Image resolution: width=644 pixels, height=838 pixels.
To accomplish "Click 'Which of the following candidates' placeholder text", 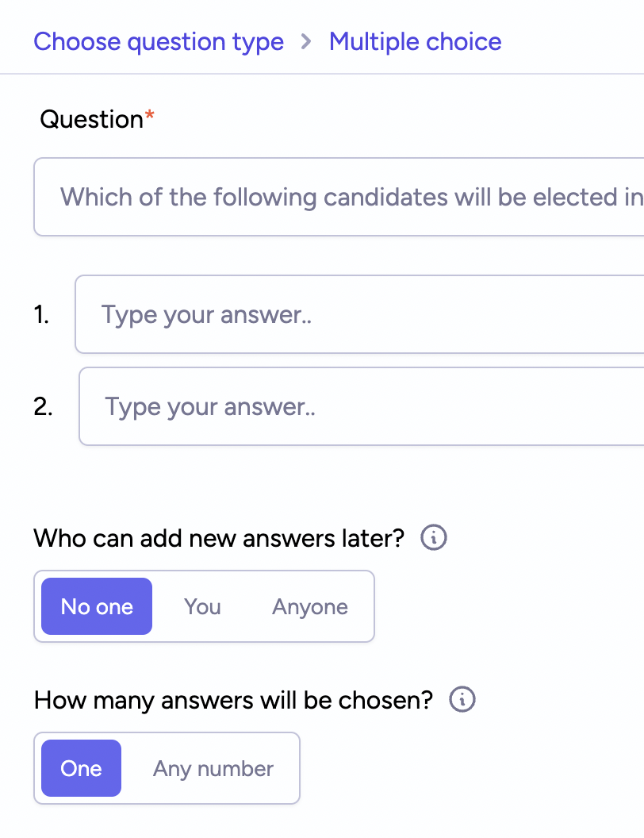I will click(255, 197).
